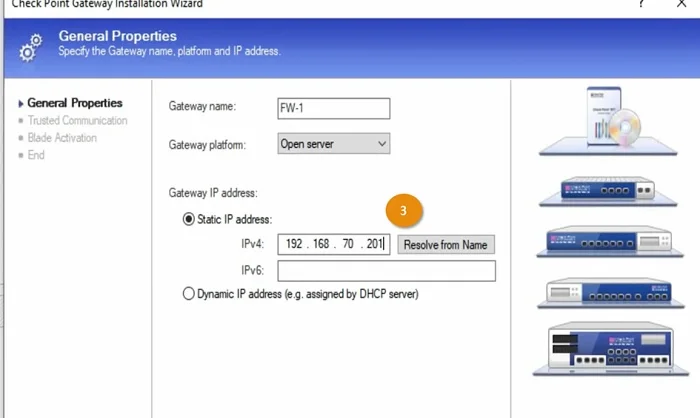Select the Dynamic IP address radio button
The image size is (700, 418).
(188, 294)
